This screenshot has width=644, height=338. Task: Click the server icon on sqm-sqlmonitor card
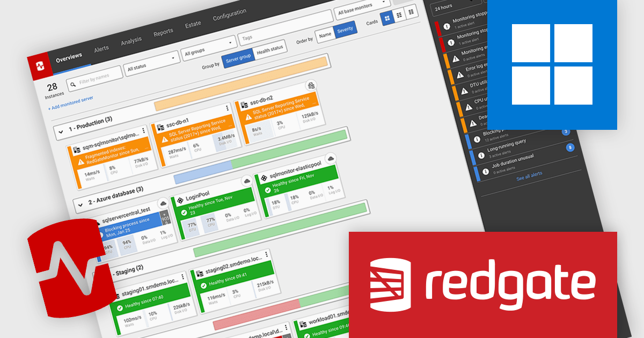77,149
